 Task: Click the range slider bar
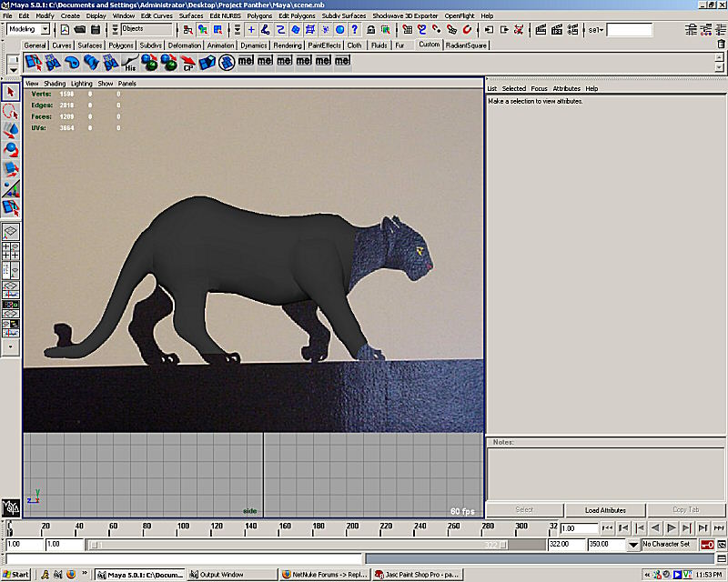[298, 545]
